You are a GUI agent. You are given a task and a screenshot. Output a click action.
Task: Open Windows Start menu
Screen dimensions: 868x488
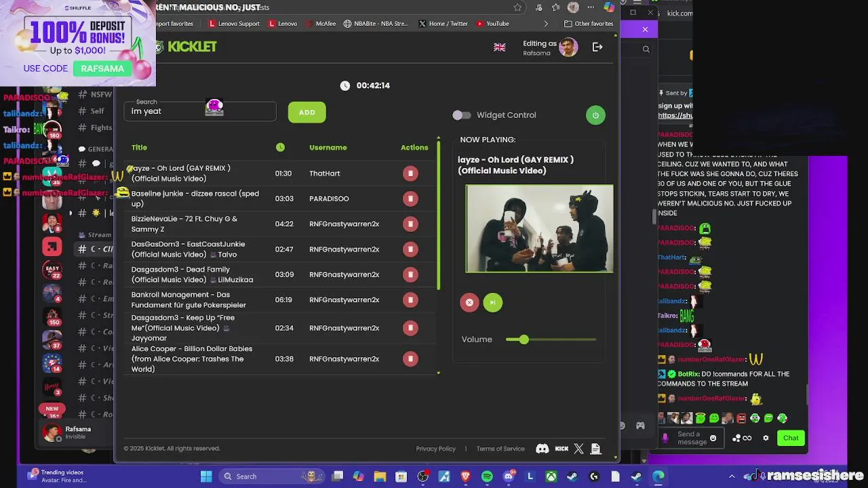(206, 476)
